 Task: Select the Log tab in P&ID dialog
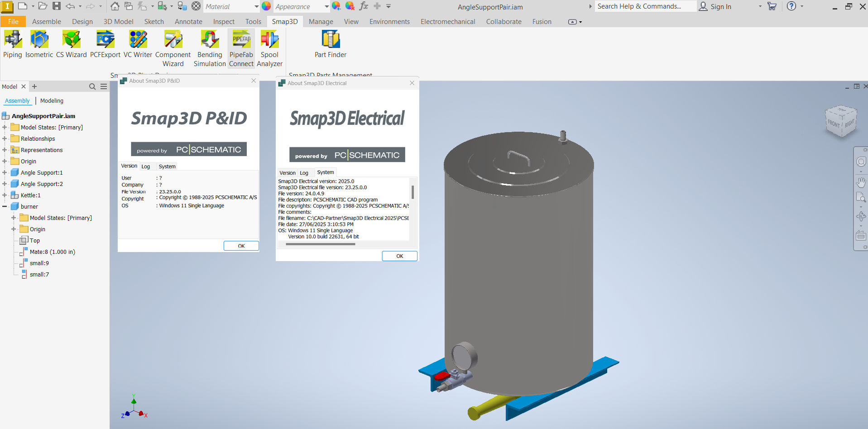point(145,167)
